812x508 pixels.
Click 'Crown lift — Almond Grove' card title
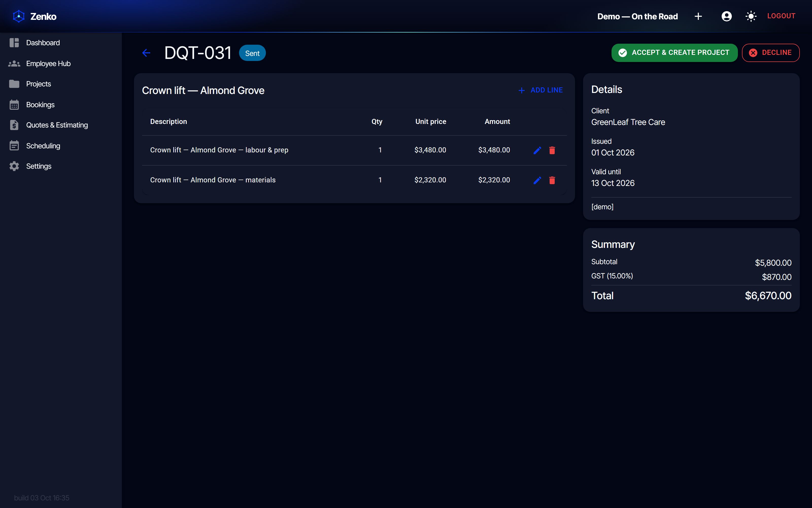click(203, 90)
